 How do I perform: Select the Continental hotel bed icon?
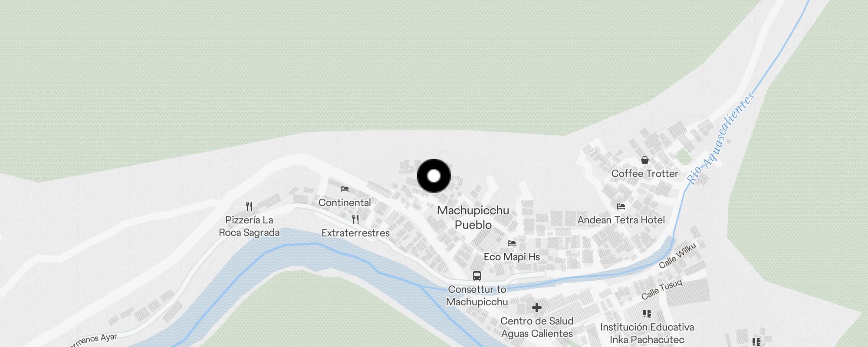coord(345,189)
